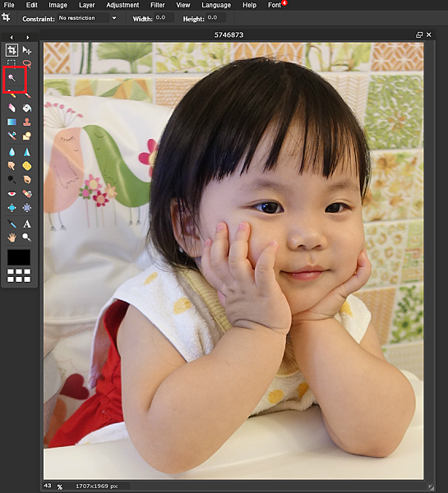Image resolution: width=448 pixels, height=493 pixels.
Task: Open the Adjustment menu
Action: click(122, 5)
